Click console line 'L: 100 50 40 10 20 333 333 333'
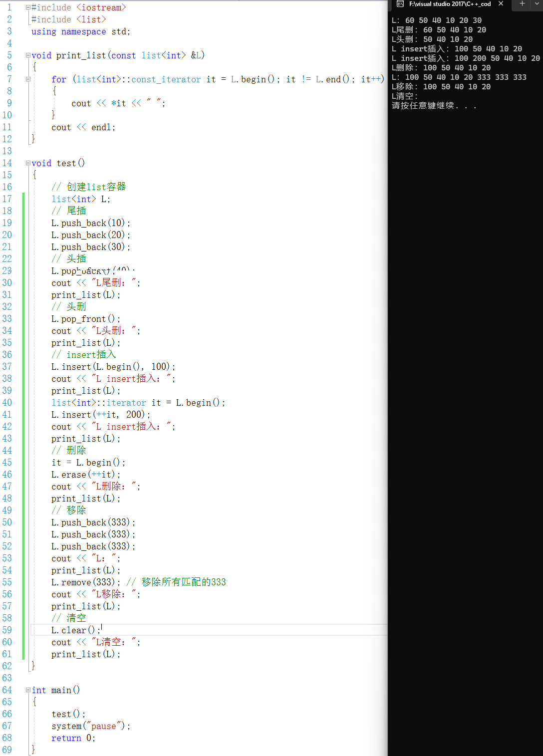This screenshot has width=543, height=756. pyautogui.click(x=459, y=77)
